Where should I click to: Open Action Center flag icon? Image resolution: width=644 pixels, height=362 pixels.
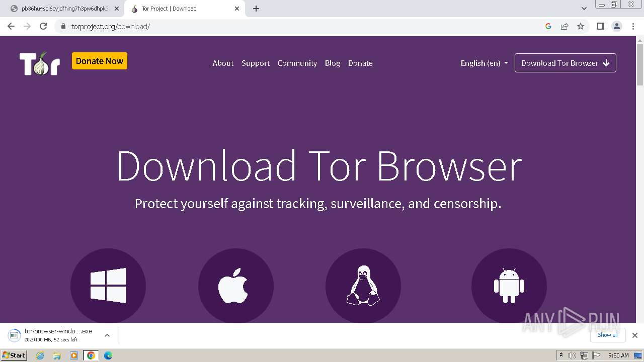pyautogui.click(x=596, y=355)
